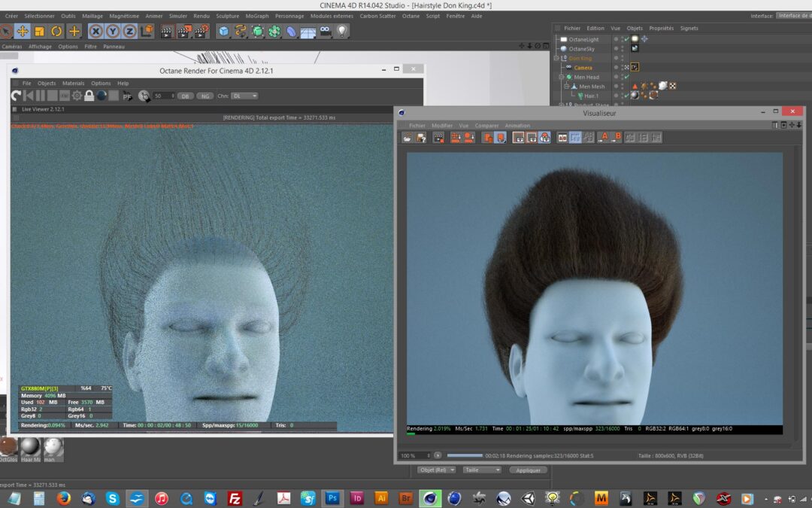Add a light object from the toolbar
Screen dimensions: 812x508
click(x=342, y=31)
